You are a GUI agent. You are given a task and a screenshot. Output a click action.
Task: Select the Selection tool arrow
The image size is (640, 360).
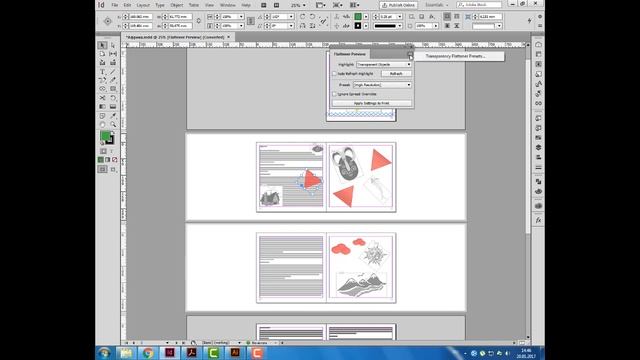pos(102,45)
